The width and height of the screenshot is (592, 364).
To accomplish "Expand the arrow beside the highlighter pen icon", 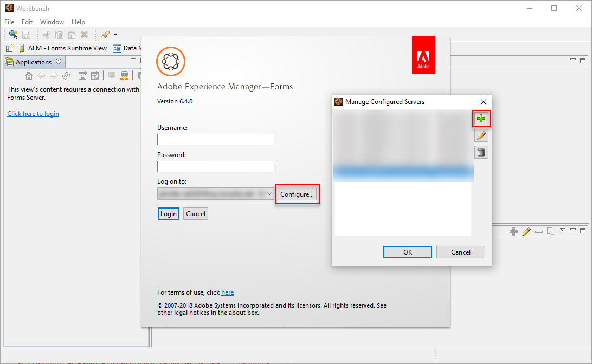I will pyautogui.click(x=115, y=35).
